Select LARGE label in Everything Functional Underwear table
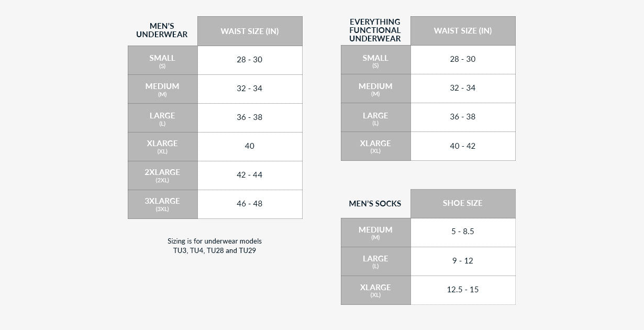The image size is (644, 330). (x=375, y=118)
